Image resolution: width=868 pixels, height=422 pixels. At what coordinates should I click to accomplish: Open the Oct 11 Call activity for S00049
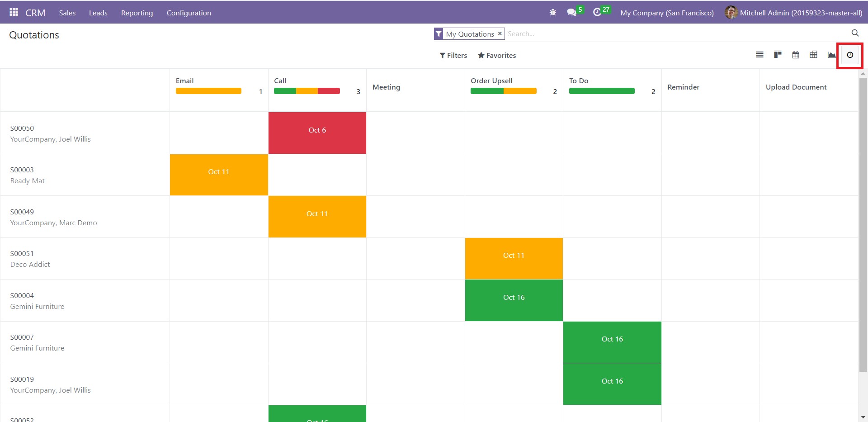(317, 217)
